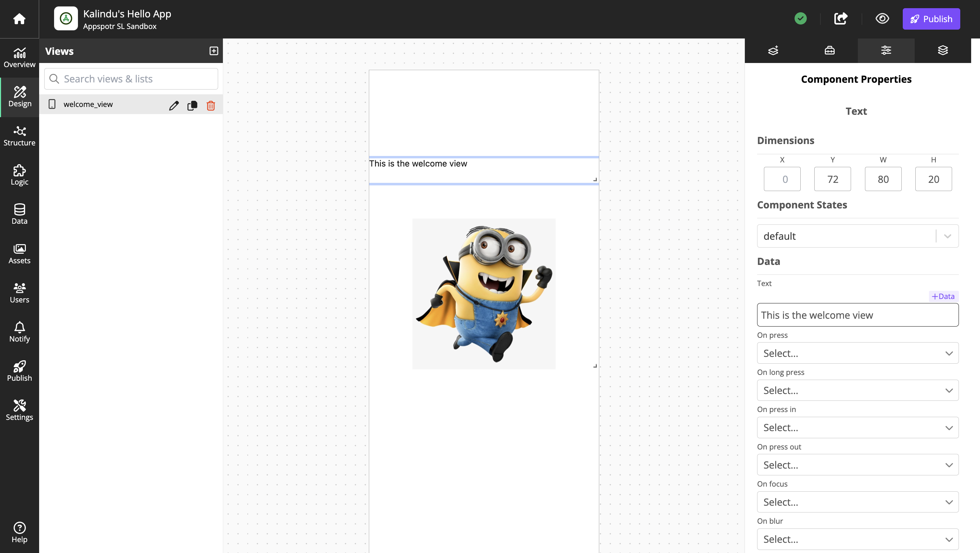Click the Y dimension field showing 72
Image resolution: width=980 pixels, height=553 pixels.
pos(832,179)
